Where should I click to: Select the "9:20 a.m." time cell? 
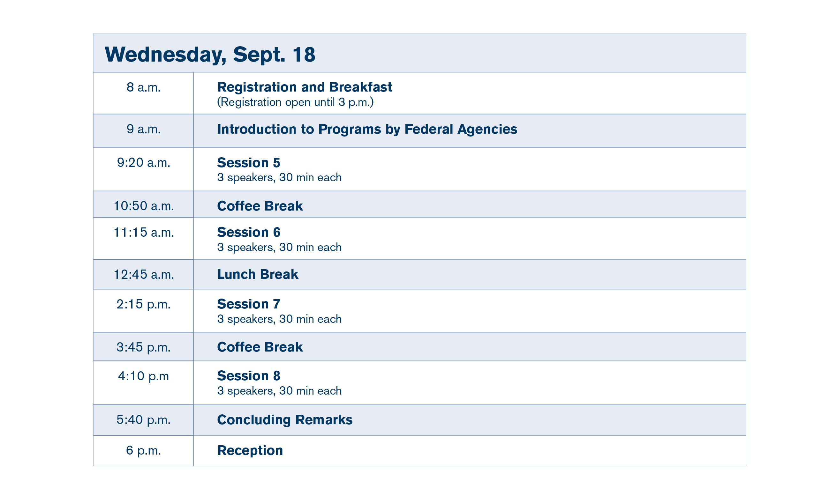click(x=143, y=163)
